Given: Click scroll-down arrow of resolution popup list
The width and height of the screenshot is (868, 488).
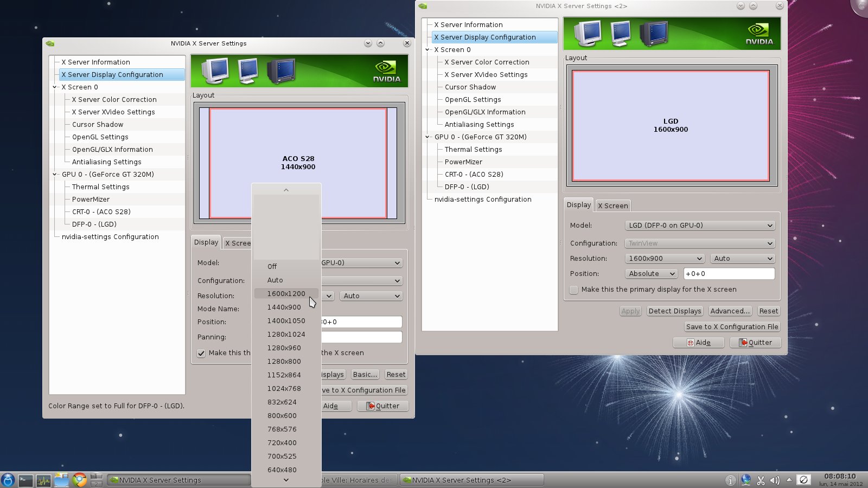Looking at the screenshot, I should tap(286, 480).
